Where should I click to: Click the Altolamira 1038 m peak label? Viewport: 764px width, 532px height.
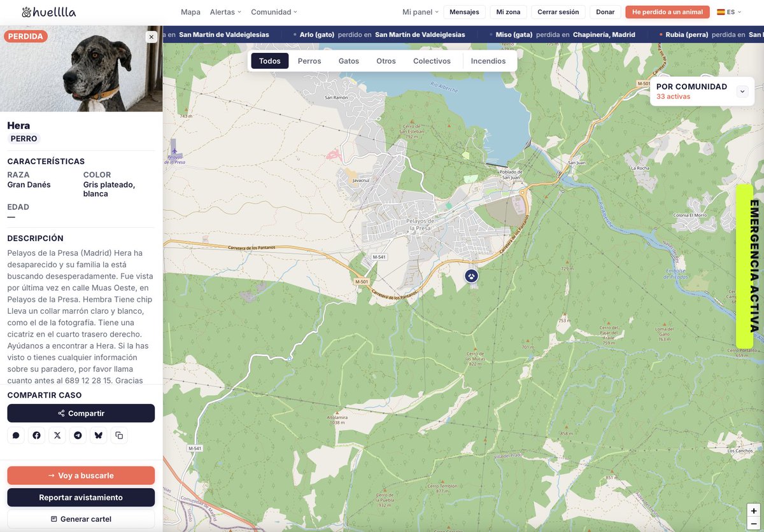337,419
